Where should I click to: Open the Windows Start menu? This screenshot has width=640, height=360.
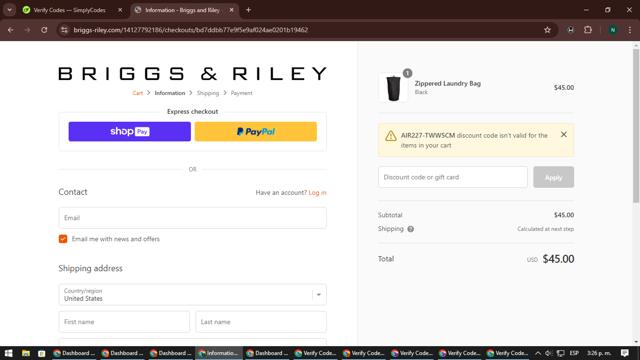9,353
